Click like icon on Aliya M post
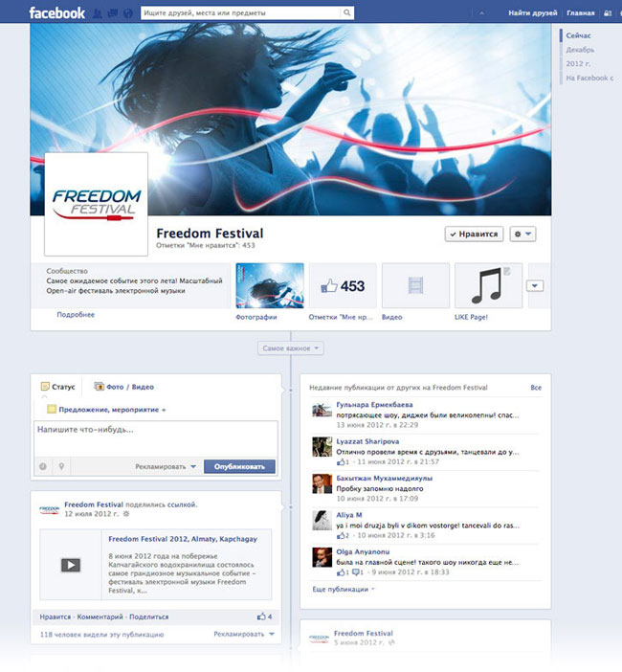Viewport: 622px width, 672px height. (341, 536)
